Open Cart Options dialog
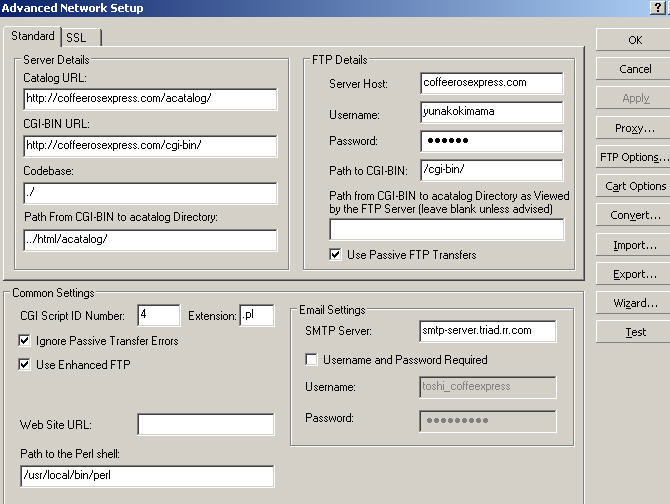The image size is (670, 504). coord(635,186)
